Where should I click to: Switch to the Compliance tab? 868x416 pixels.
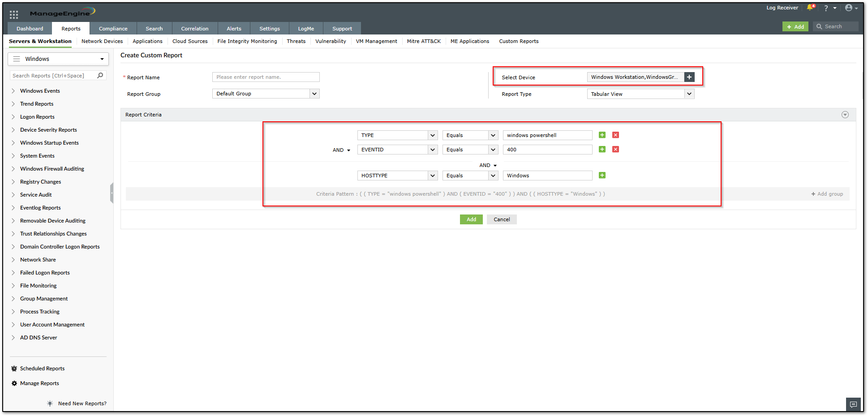point(113,29)
